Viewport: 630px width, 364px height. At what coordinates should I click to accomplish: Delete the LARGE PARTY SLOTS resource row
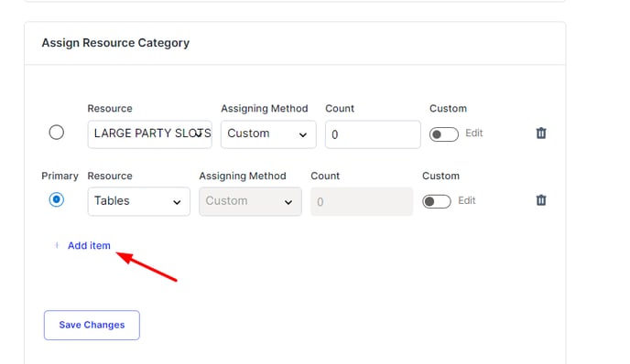541,133
